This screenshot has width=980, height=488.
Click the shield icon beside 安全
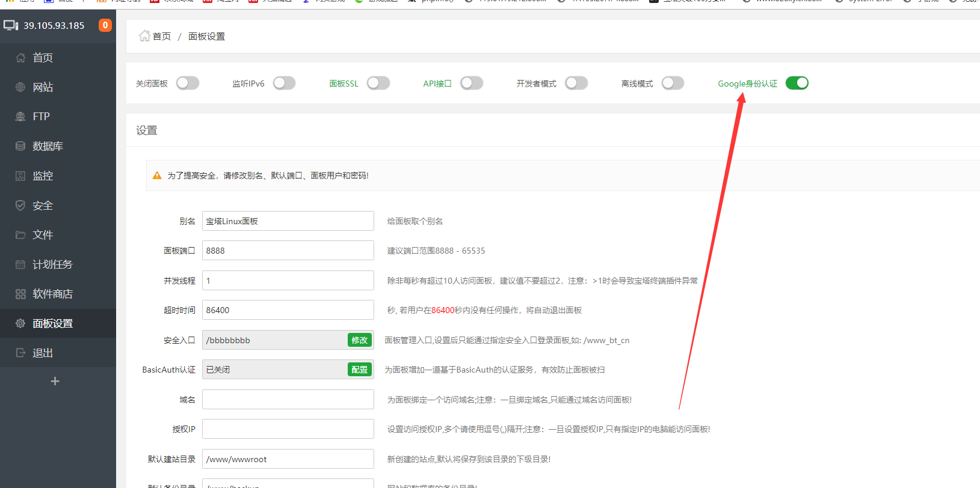20,206
